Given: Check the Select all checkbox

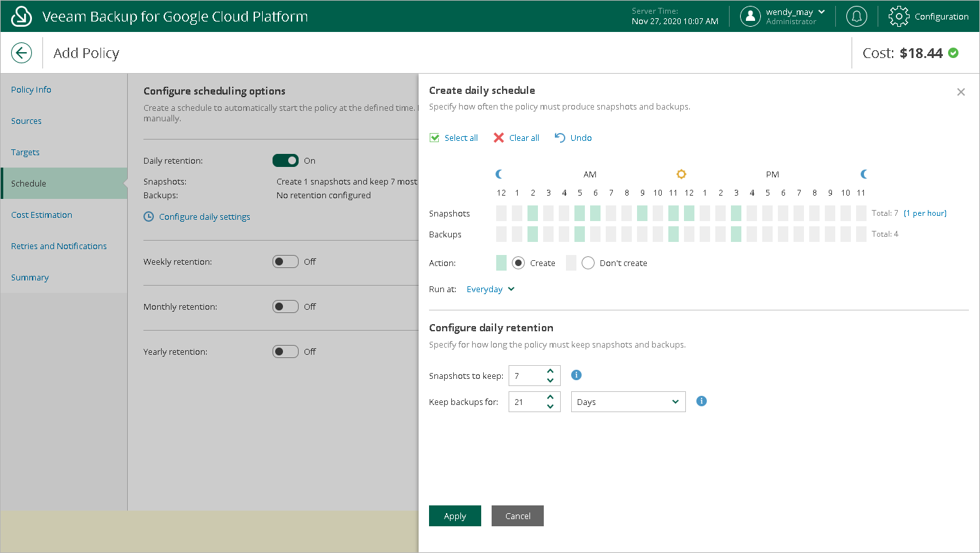Looking at the screenshot, I should [435, 138].
